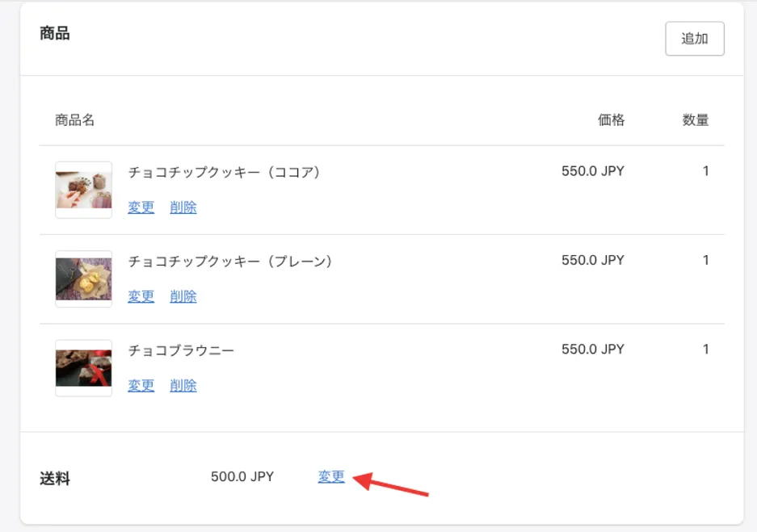Click the 数量 column header
Screen dimensions: 757x532
pos(696,119)
